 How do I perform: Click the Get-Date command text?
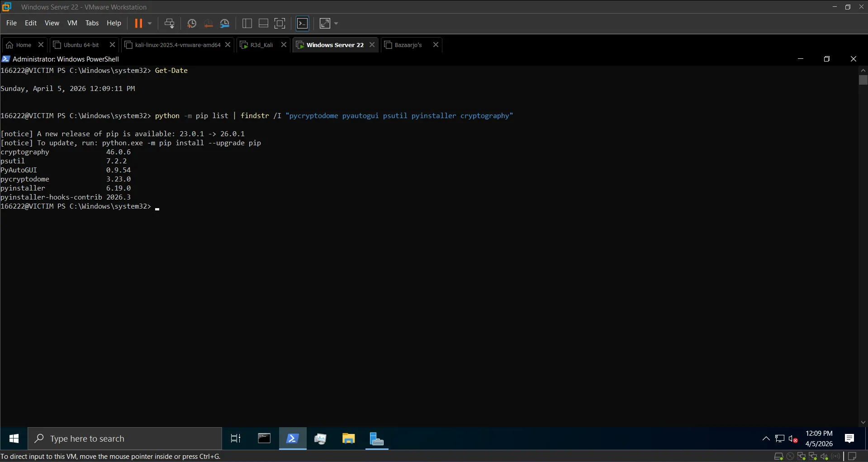171,71
